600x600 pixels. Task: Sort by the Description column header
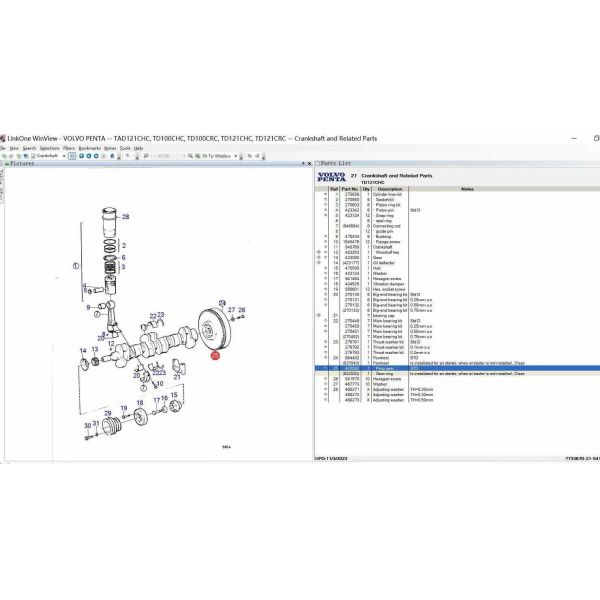pos(390,189)
